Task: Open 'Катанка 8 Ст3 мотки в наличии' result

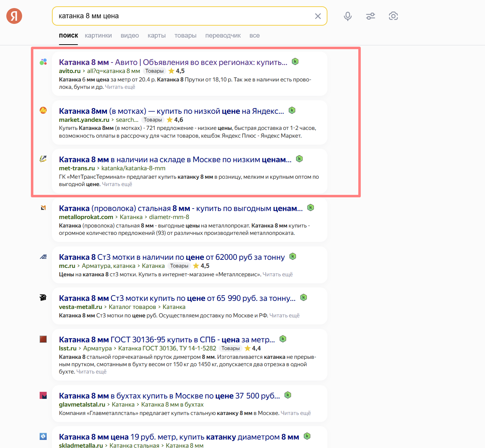Action: (x=172, y=257)
